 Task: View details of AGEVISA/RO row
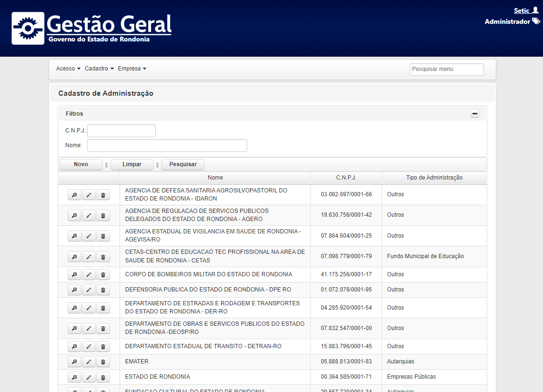[x=74, y=236]
